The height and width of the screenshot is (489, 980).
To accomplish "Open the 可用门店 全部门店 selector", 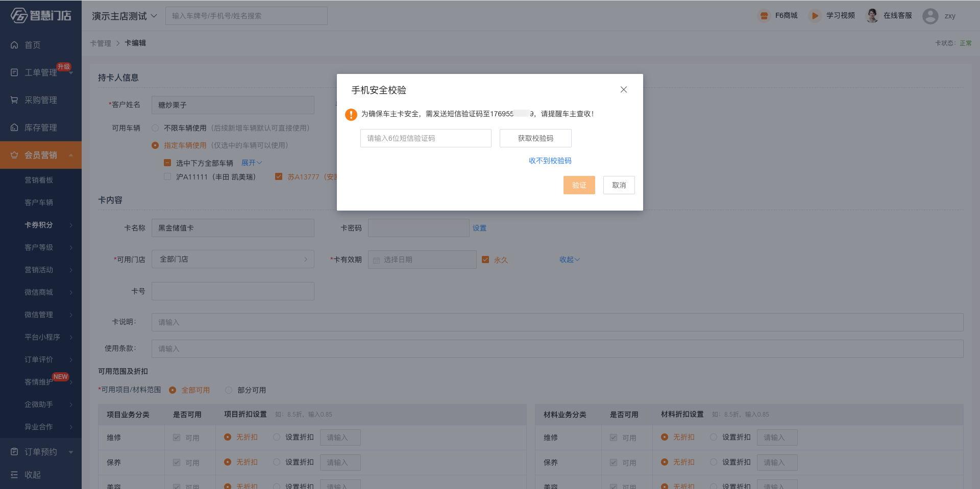I will coord(233,260).
